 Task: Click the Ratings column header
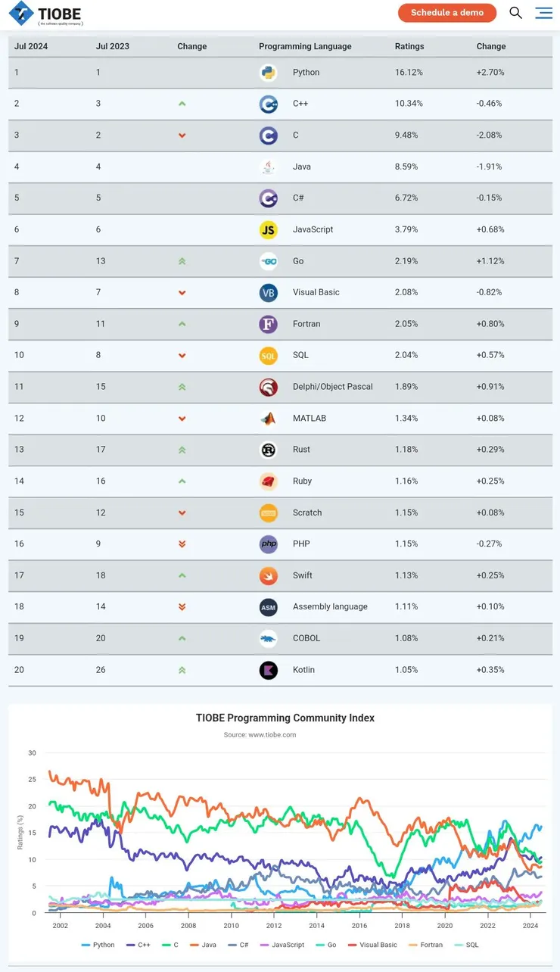click(409, 46)
